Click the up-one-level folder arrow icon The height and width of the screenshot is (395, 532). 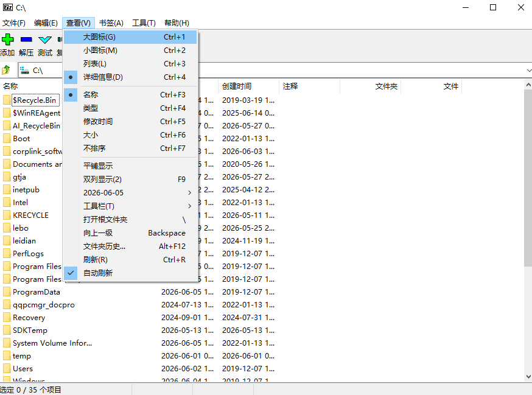click(6, 70)
